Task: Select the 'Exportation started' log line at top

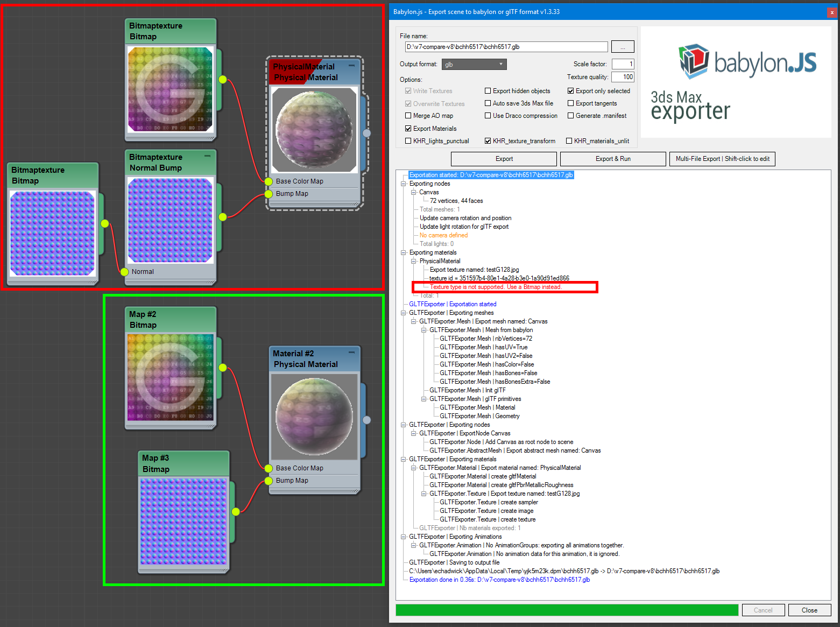Action: (491, 175)
